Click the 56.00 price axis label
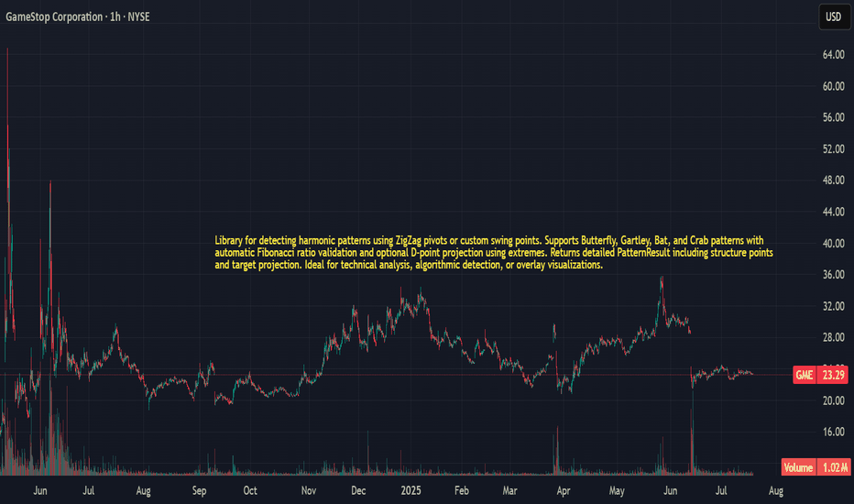854x504 pixels. [833, 117]
